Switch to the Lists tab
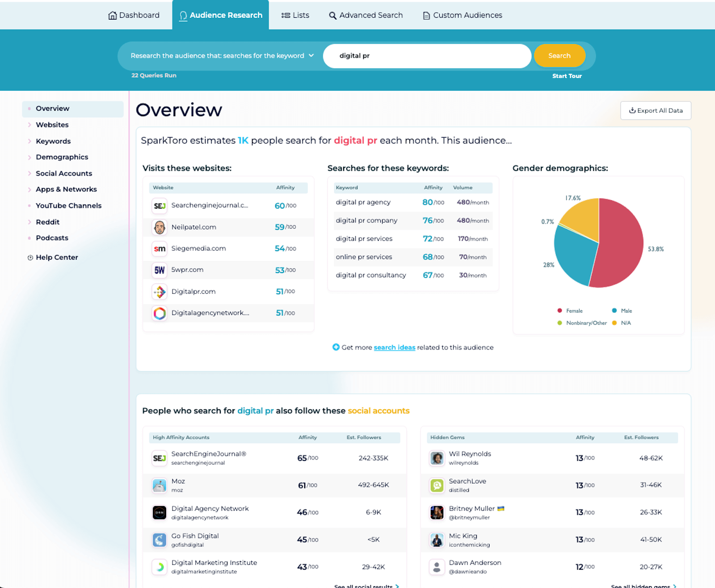 (x=295, y=15)
